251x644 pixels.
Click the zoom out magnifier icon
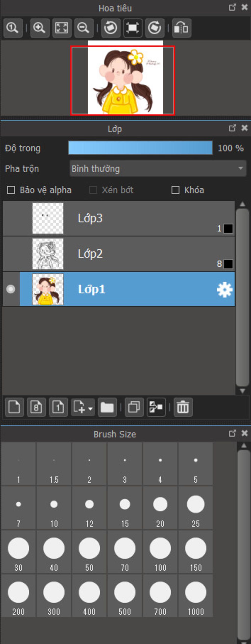point(83,28)
